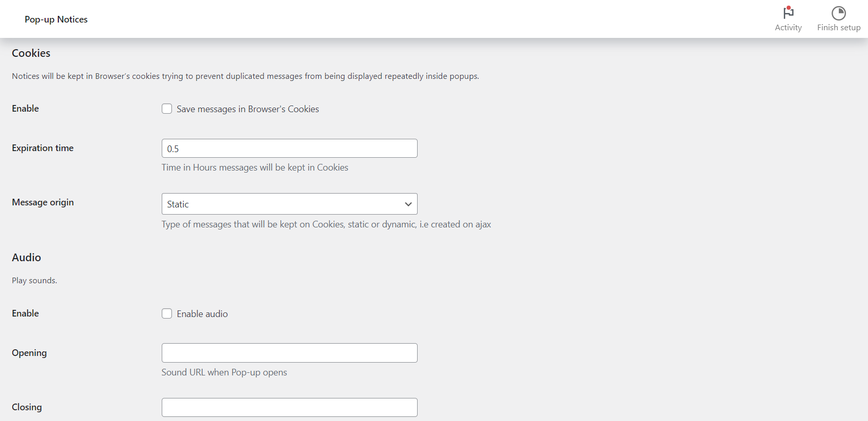Toggle the Enable audio option off

click(x=167, y=313)
